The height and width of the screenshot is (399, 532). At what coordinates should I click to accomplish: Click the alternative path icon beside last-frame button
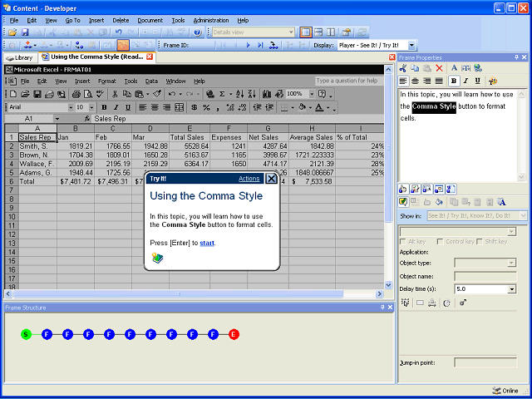[x=273, y=45]
